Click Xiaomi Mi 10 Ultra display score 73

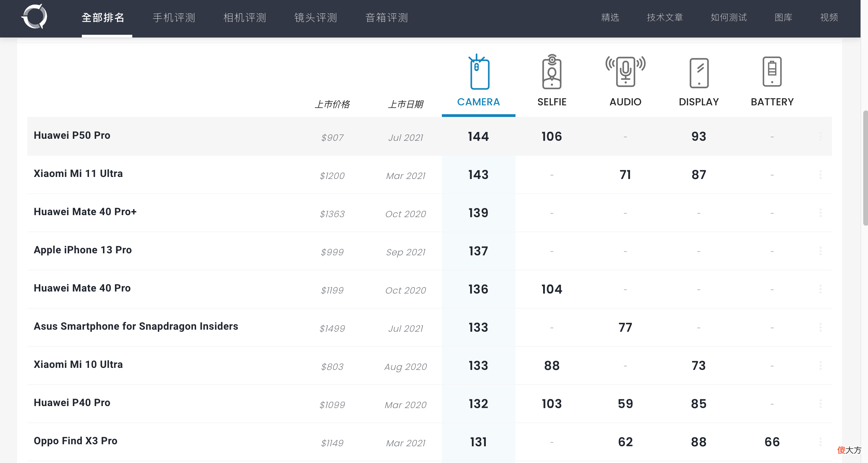point(699,365)
